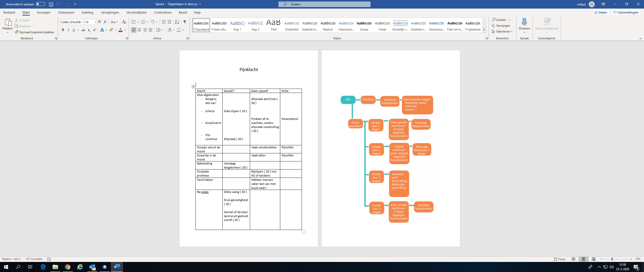Open the spelling check icon in status bar

49,259
